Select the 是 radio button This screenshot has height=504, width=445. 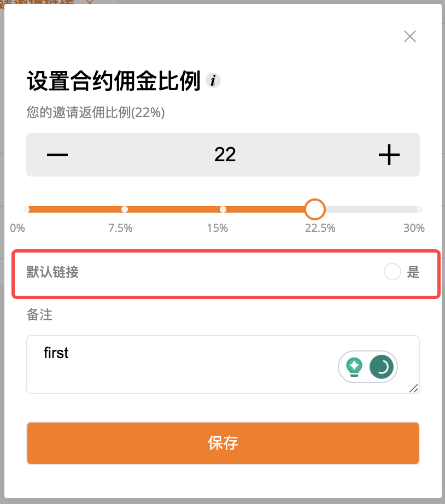coord(393,272)
